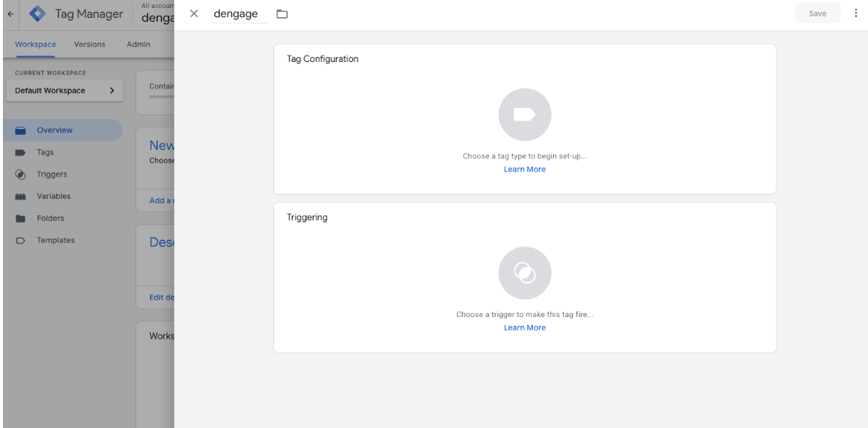Go back using the arrow beside Tag Manager
This screenshot has width=868, height=428.
tap(10, 14)
